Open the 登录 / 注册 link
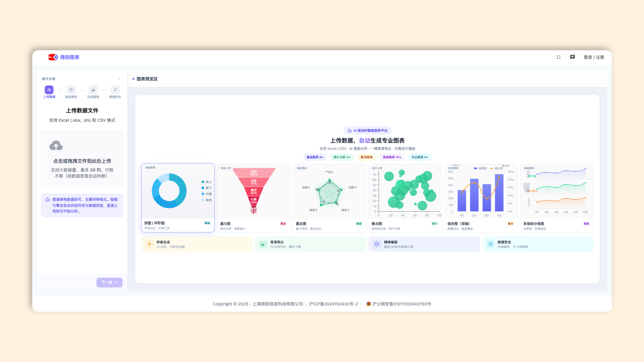644x362 pixels. [594, 57]
